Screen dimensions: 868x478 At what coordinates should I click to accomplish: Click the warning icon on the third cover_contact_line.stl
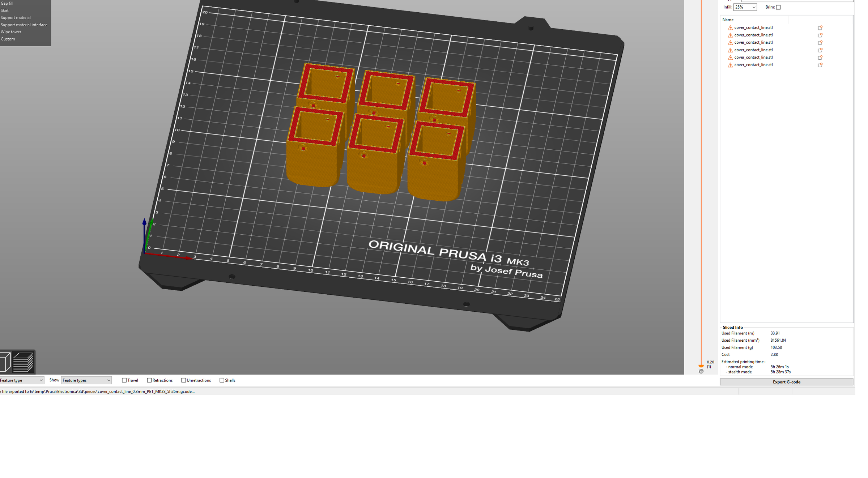tap(730, 42)
